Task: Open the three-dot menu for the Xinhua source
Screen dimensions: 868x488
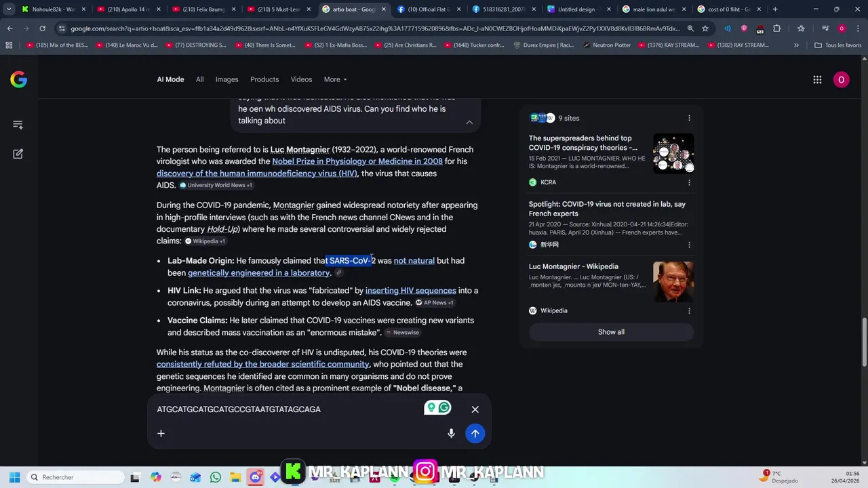Action: tap(689, 245)
